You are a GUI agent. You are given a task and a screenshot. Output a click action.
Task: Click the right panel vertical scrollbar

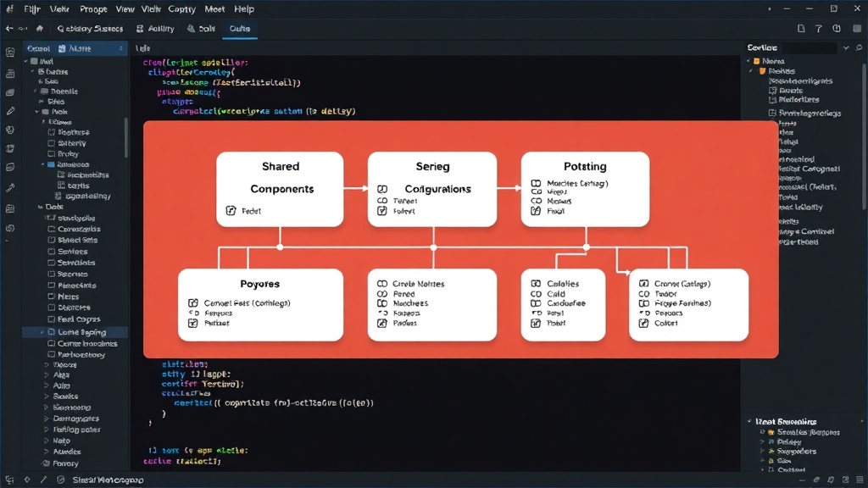(864, 136)
